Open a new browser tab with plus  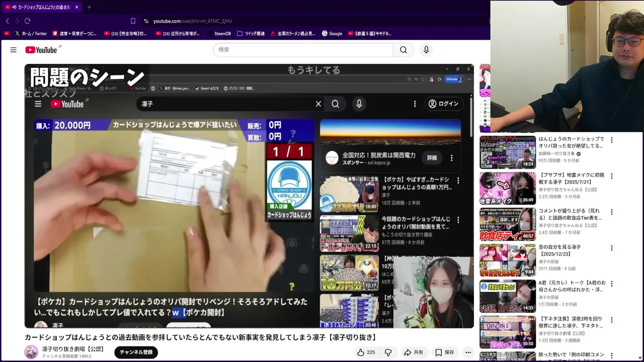tap(89, 7)
